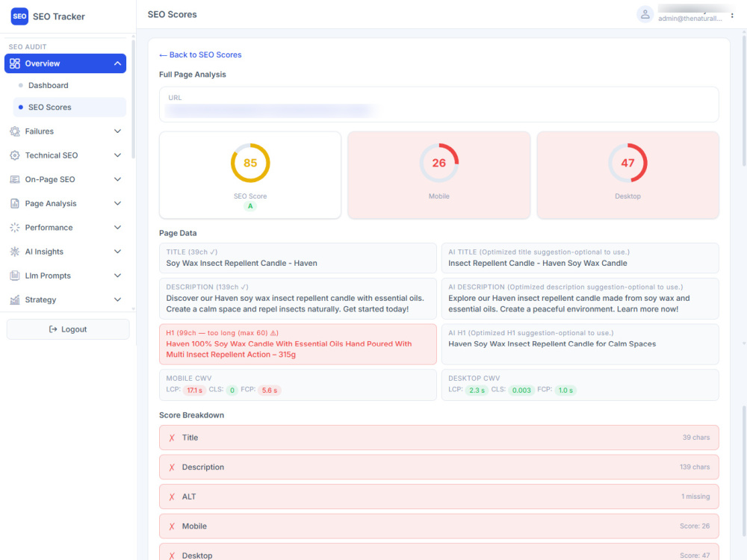This screenshot has height=560, width=747.
Task: Select the SEO Scores menu item
Action: tap(69, 107)
